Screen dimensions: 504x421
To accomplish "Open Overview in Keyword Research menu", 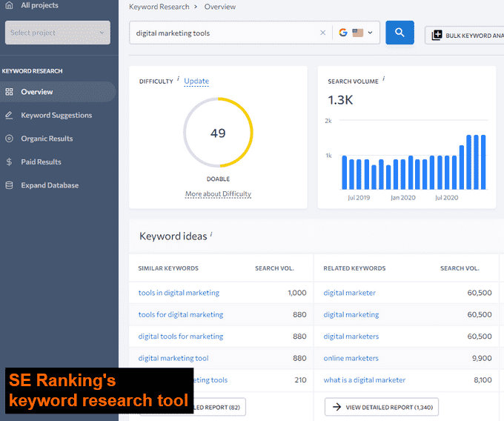I will (58, 92).
